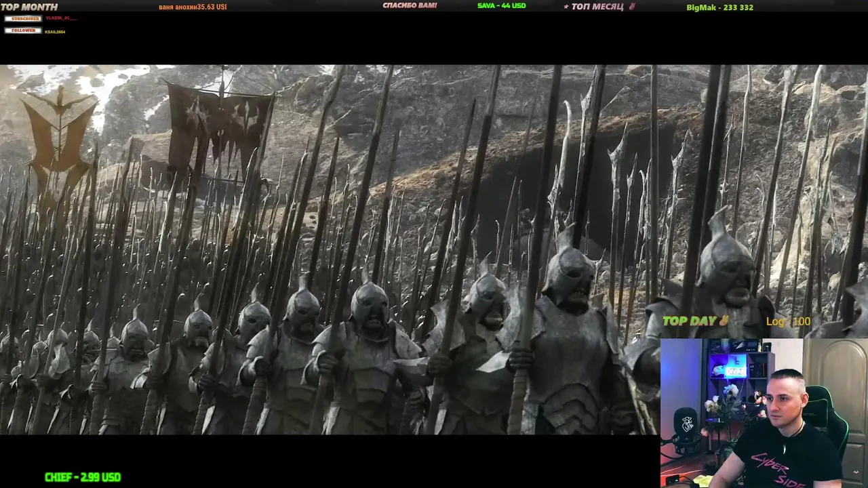Click the 'BigMak - 233 332' text
The image size is (868, 488).
(719, 7)
